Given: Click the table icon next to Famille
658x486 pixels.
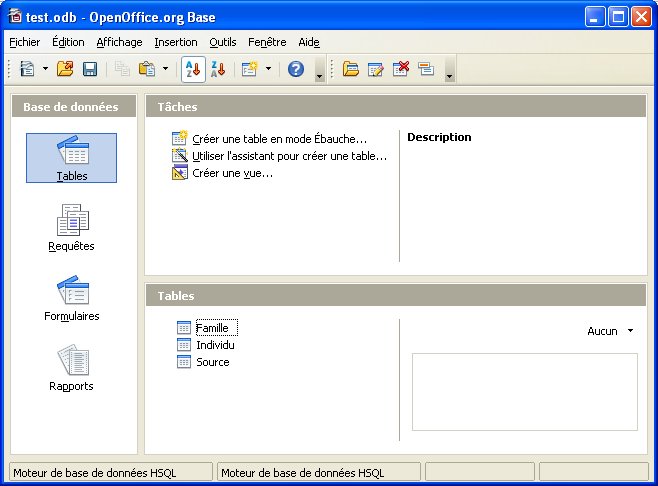Looking at the screenshot, I should pos(184,328).
